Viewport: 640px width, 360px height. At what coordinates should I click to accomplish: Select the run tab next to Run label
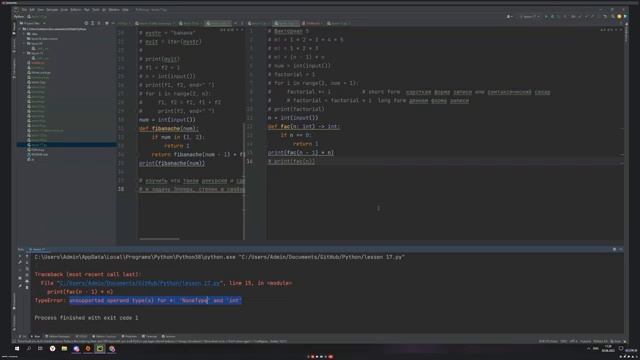[x=38, y=249]
